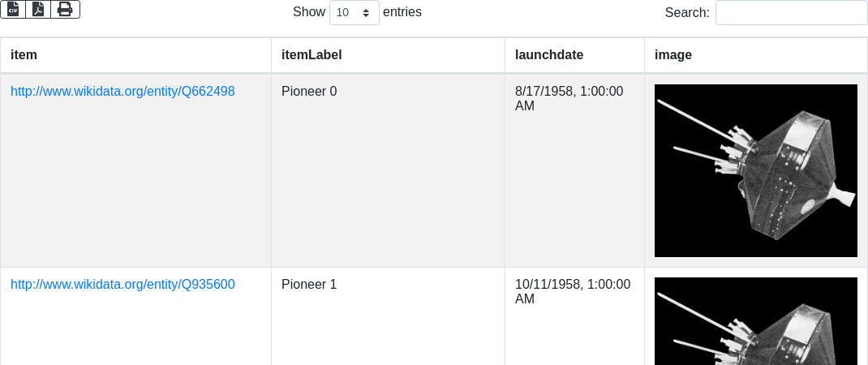Select the Pioneer 0 label cell
Image resolution: width=868 pixels, height=365 pixels.
pos(309,92)
